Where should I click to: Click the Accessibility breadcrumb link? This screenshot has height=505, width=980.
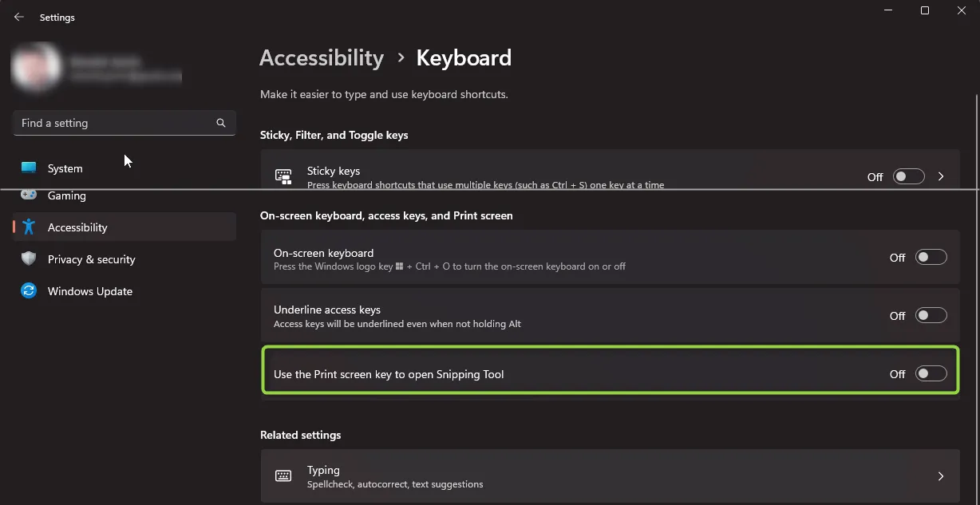(322, 57)
